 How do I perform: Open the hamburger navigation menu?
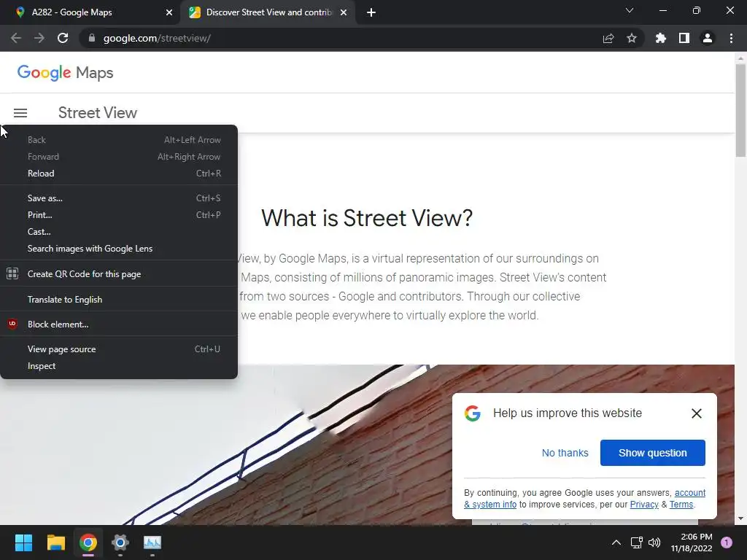(20, 113)
